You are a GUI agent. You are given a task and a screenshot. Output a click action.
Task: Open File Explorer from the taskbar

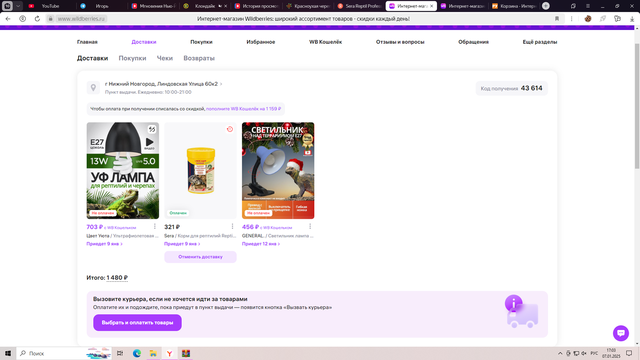[153, 353]
